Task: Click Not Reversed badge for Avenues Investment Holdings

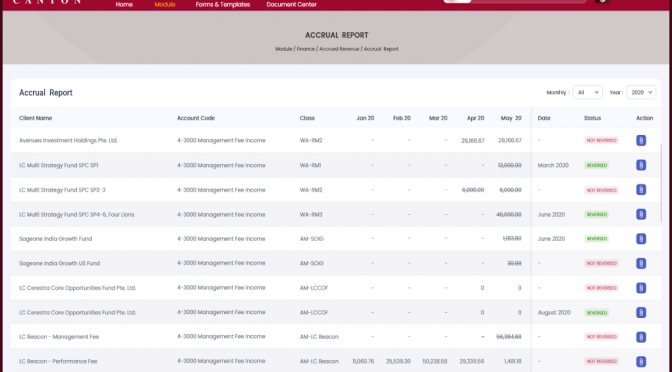Action: (x=601, y=141)
